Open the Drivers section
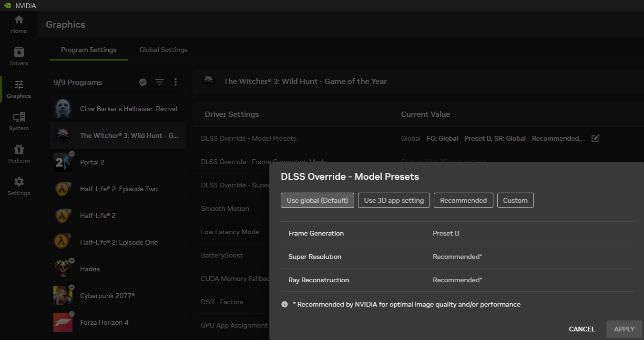The height and width of the screenshot is (340, 644). 19,57
